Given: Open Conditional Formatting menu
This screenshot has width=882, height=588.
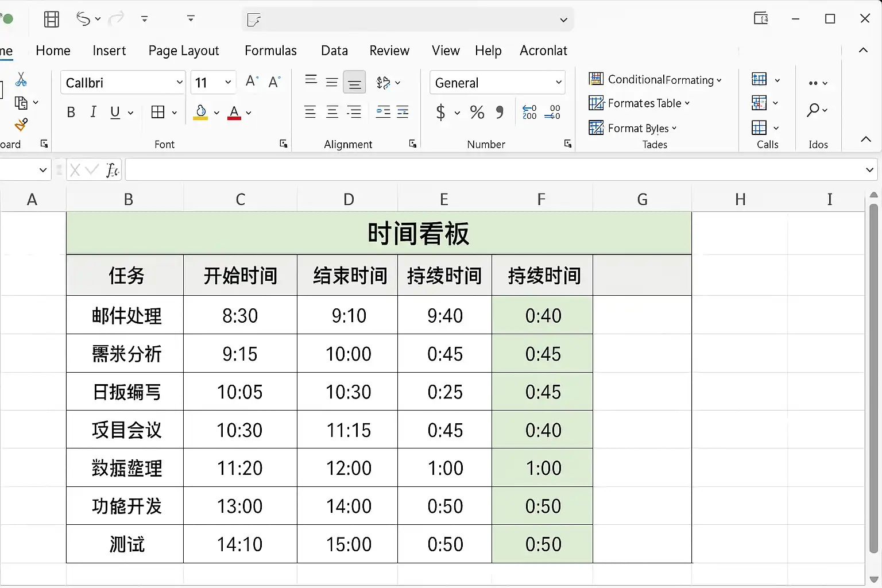Looking at the screenshot, I should tap(655, 79).
